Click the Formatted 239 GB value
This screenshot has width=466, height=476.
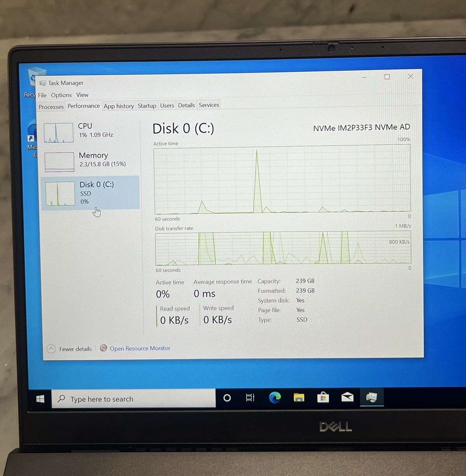click(x=305, y=290)
